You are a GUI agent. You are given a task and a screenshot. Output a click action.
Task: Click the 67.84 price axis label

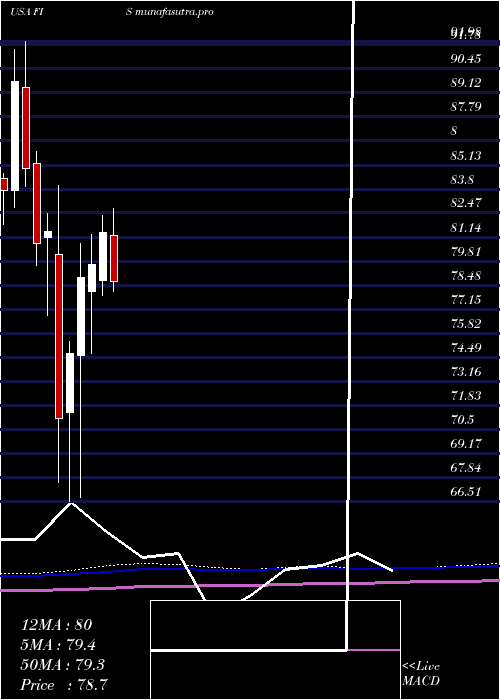coord(466,468)
